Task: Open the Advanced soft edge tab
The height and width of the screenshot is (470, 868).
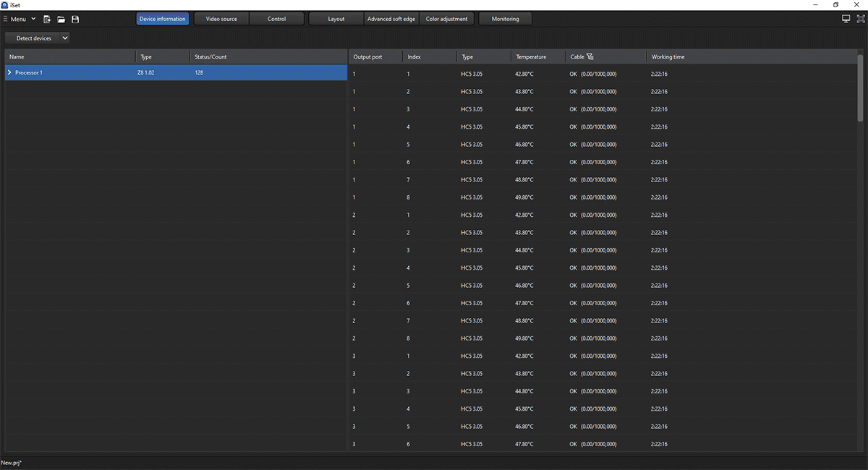Action: click(391, 19)
